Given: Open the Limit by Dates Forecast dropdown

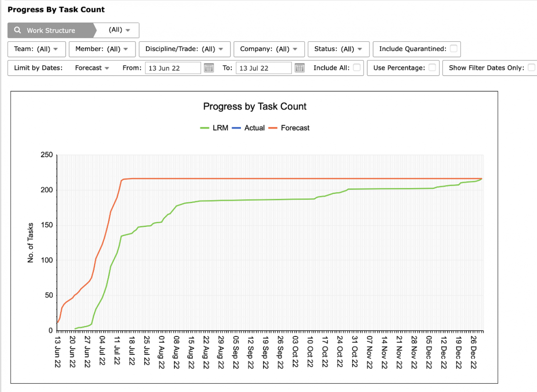Looking at the screenshot, I should (x=92, y=68).
